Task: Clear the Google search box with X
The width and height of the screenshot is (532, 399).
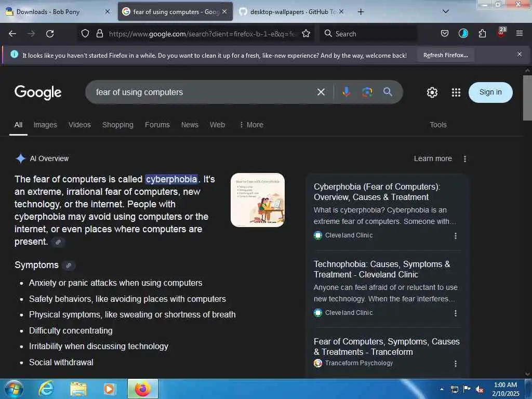Action: (321, 92)
